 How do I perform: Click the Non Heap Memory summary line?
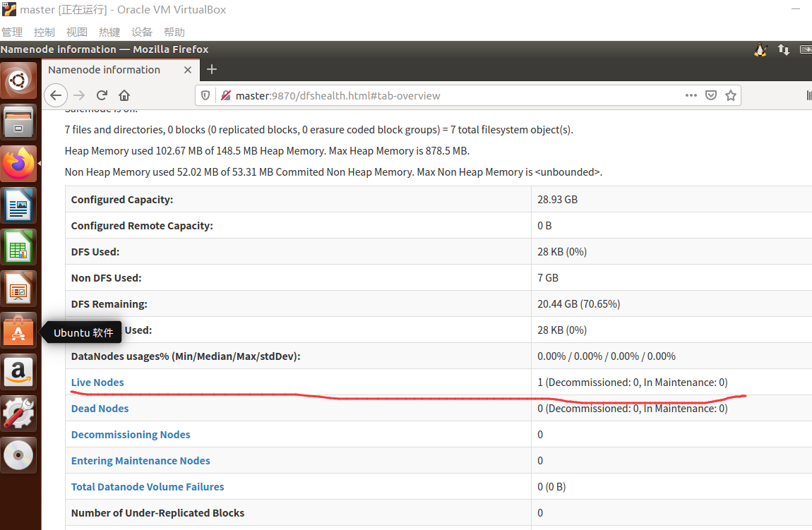click(333, 172)
